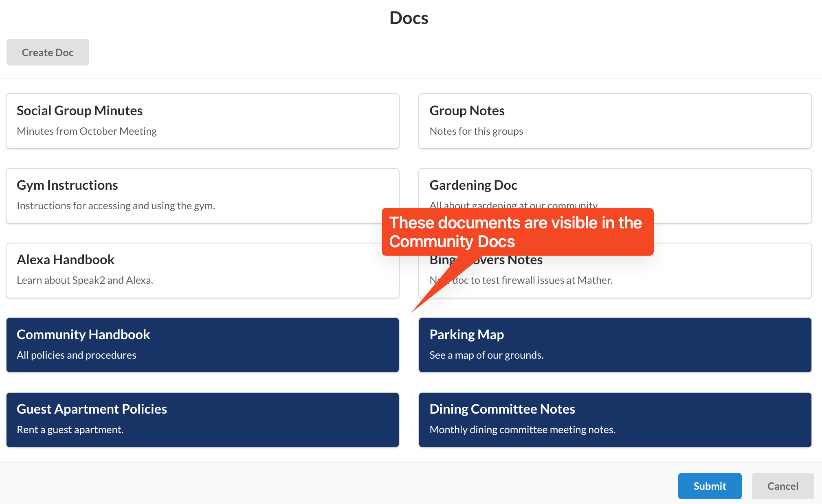Deselect the Dining Committee Notes card
822x504 pixels.
click(615, 420)
